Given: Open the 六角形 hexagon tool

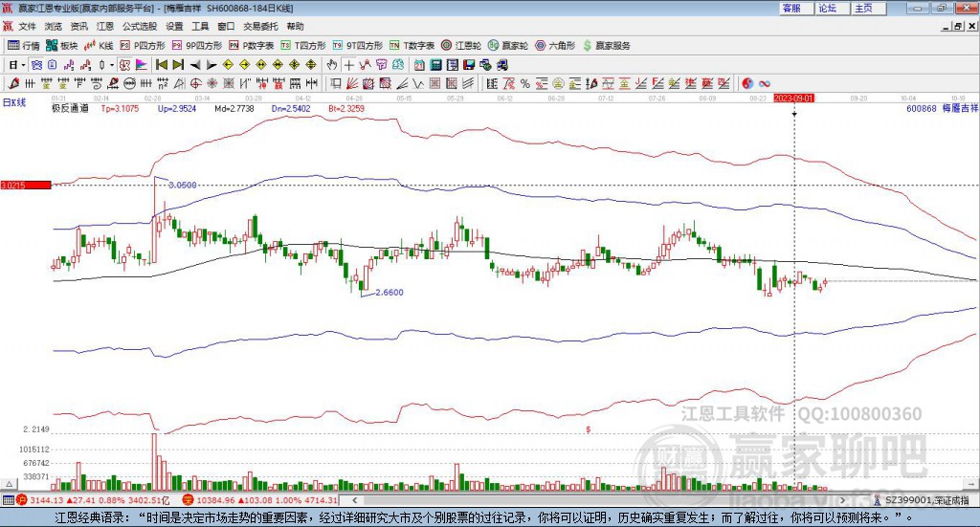Looking at the screenshot, I should [x=555, y=46].
